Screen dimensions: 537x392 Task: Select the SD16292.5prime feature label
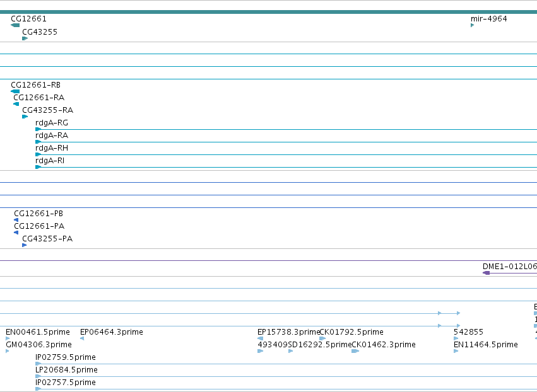coord(320,345)
